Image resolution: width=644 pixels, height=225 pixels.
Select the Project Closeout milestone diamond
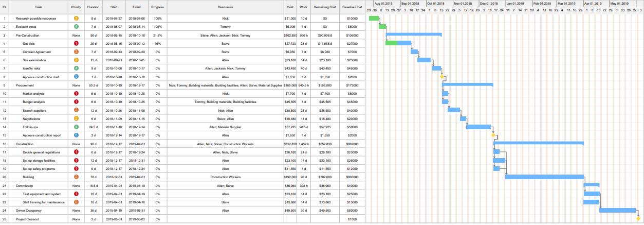[x=638, y=219]
